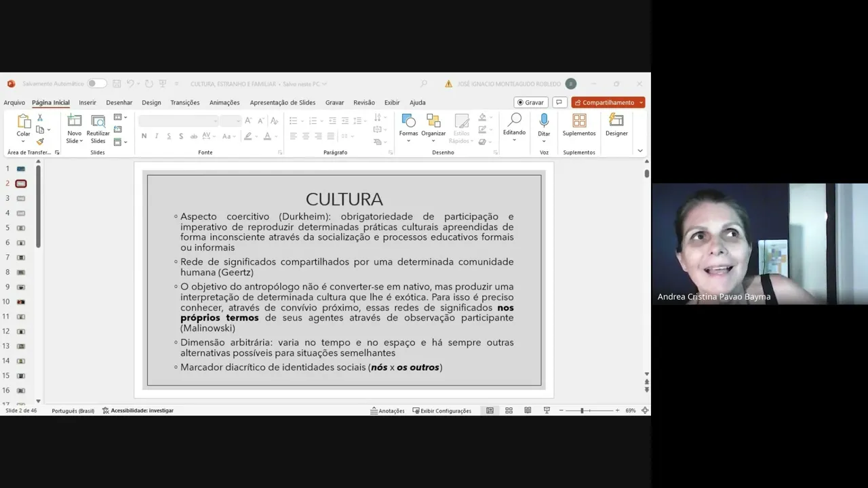868x488 pixels.
Task: Select the Normal view button
Action: [x=490, y=411]
